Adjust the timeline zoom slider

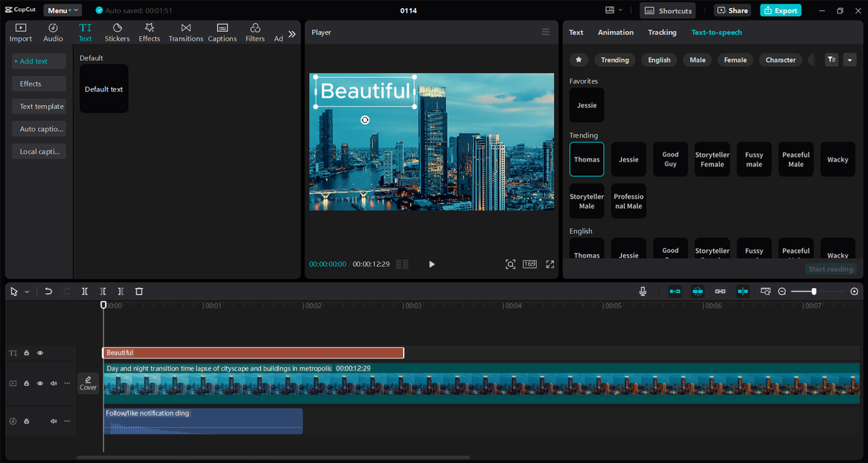(x=815, y=291)
